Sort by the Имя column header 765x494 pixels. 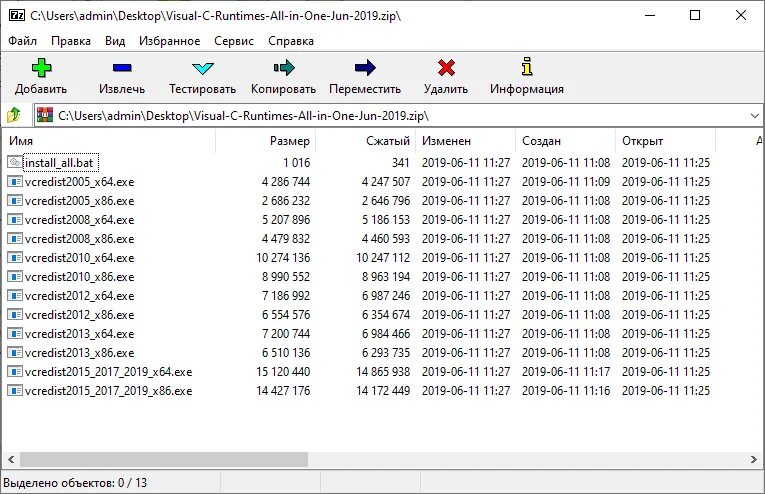pyautogui.click(x=109, y=141)
